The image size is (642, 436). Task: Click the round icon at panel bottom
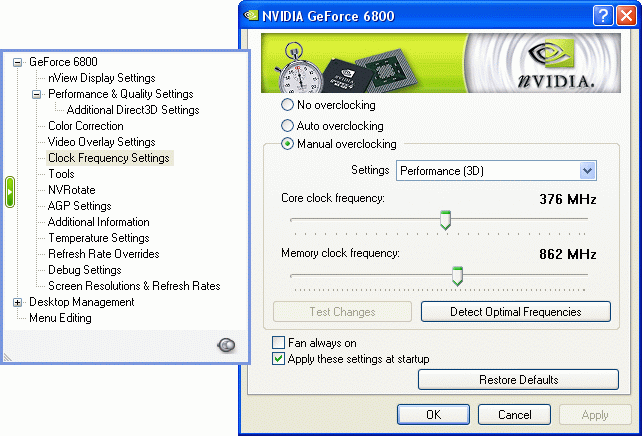point(227,345)
